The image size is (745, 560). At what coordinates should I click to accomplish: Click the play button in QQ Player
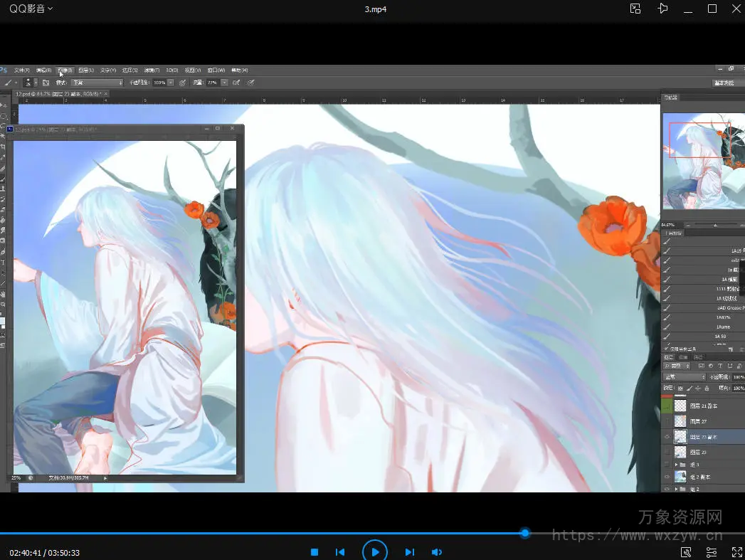(374, 551)
